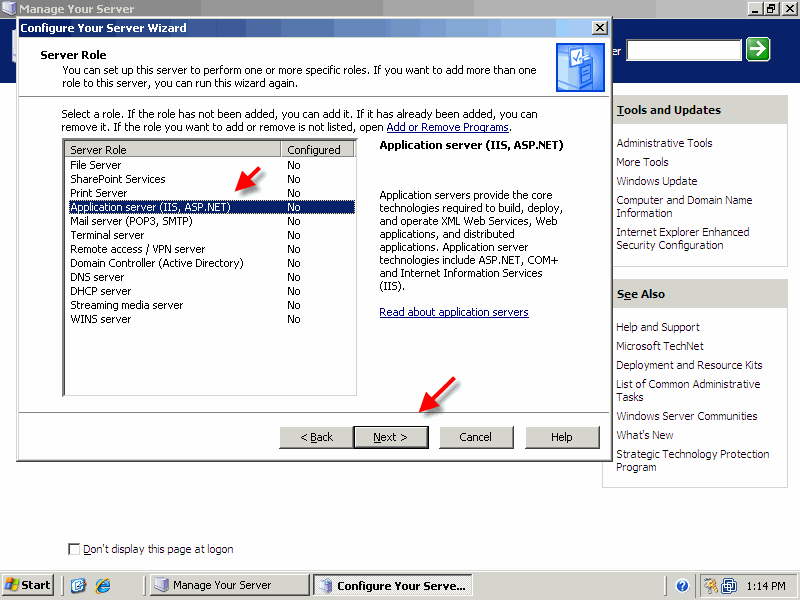Click the Back button
Viewport: 800px width, 600px height.
click(x=316, y=437)
